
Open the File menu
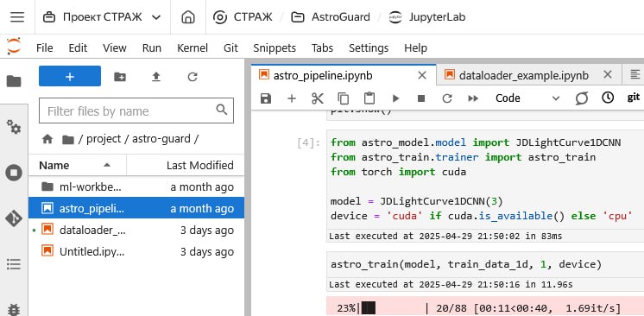pos(44,48)
